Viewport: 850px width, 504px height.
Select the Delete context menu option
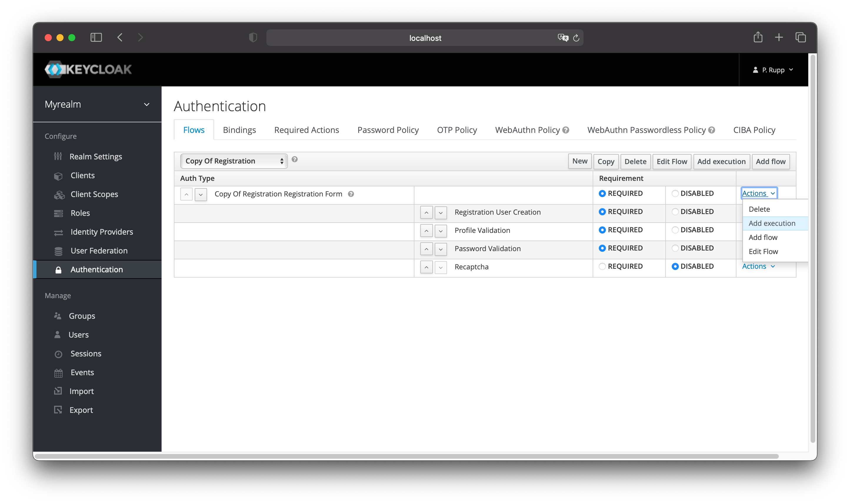pos(758,209)
